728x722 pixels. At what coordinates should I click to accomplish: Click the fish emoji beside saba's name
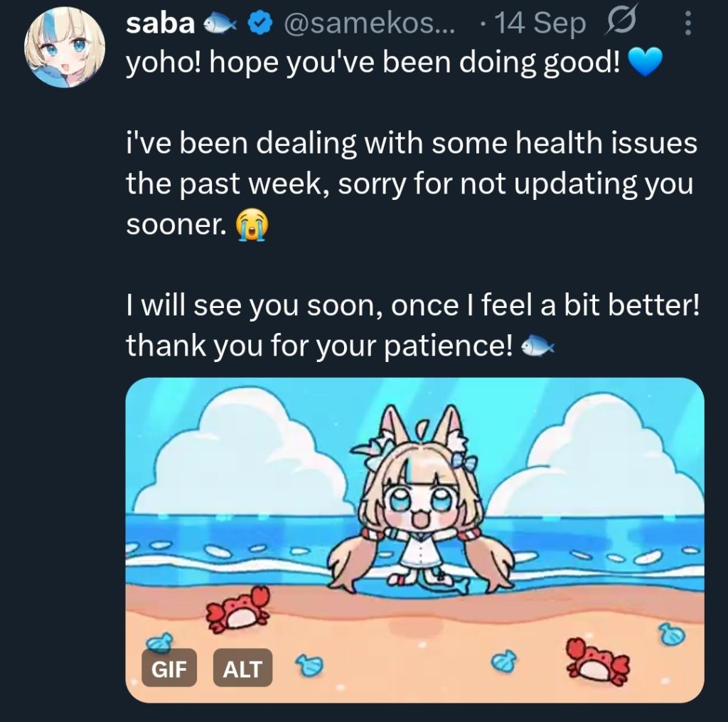click(220, 23)
